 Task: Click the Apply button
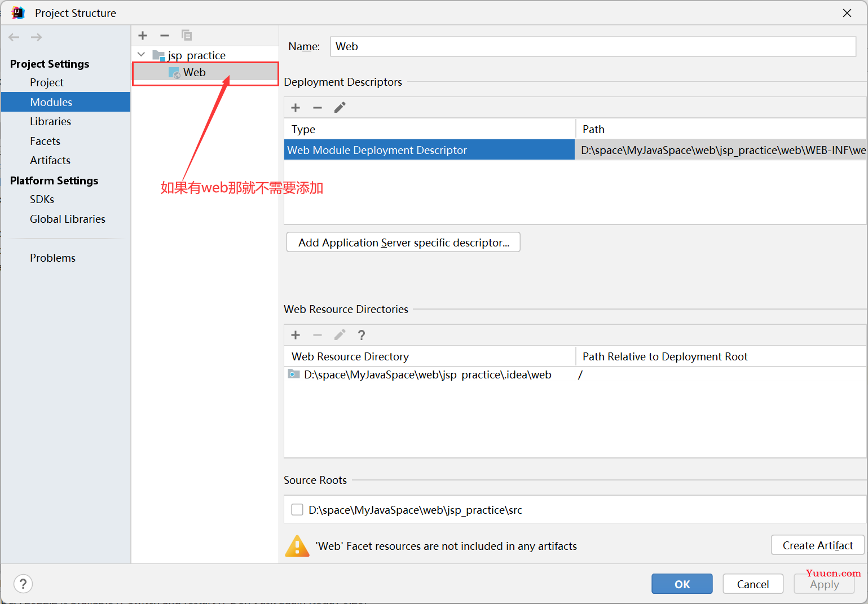pyautogui.click(x=824, y=584)
